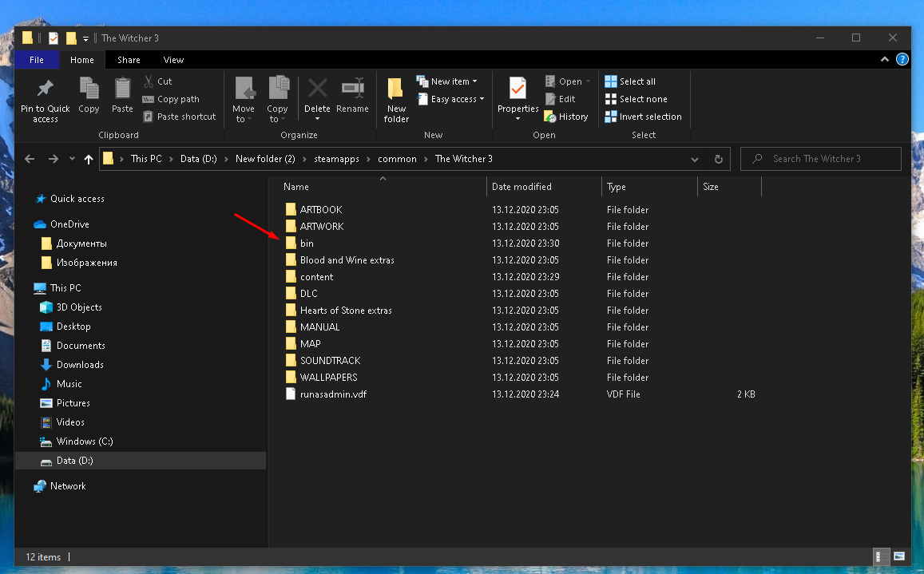Click Cut in the Clipboard group
Screen dimensions: 924x574
[x=157, y=81]
